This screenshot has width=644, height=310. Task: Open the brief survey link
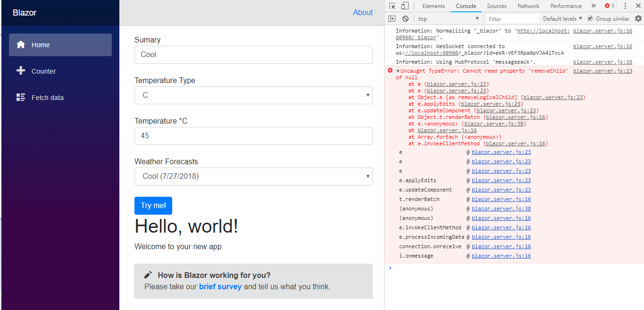[x=220, y=286]
